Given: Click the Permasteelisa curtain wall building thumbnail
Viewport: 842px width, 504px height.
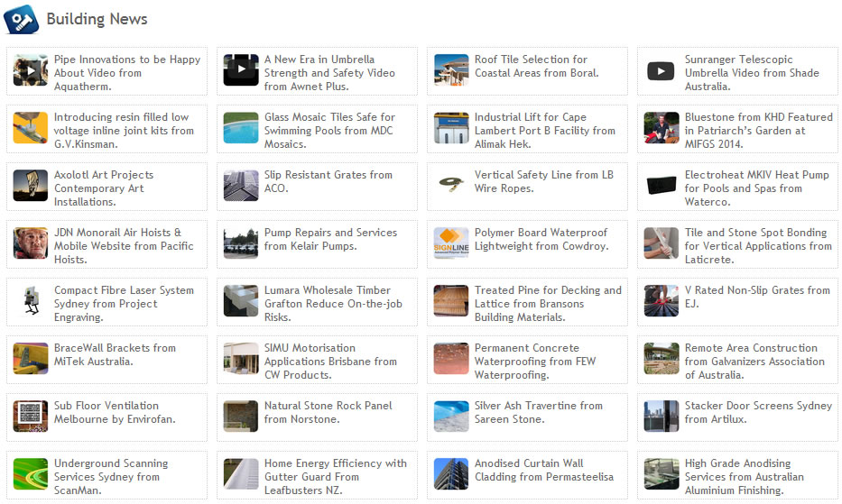Looking at the screenshot, I should tap(451, 474).
